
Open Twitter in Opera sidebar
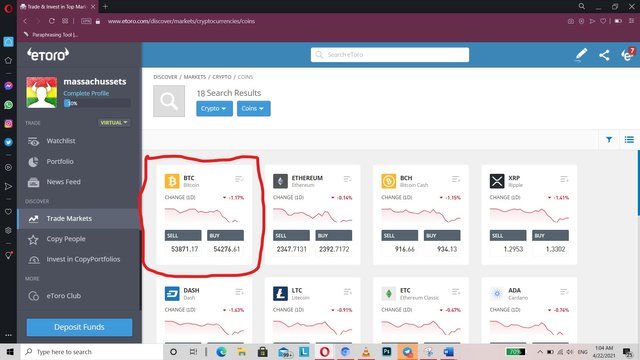(x=8, y=142)
